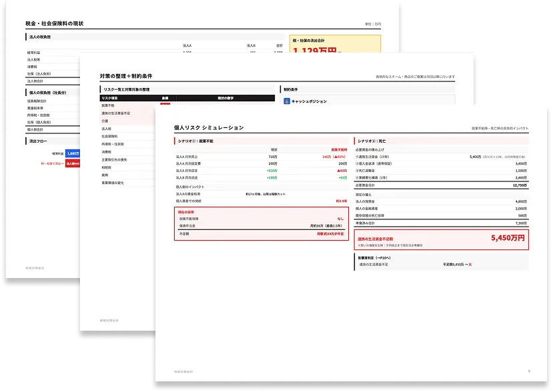
Task: Click the 現在の保障 red box heading
Action: click(x=187, y=210)
